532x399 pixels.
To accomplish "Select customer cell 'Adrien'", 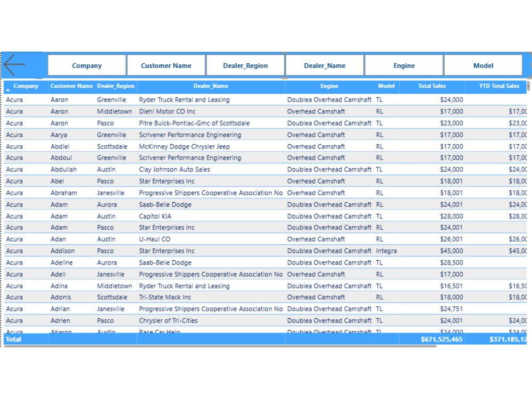I will pos(61,321).
